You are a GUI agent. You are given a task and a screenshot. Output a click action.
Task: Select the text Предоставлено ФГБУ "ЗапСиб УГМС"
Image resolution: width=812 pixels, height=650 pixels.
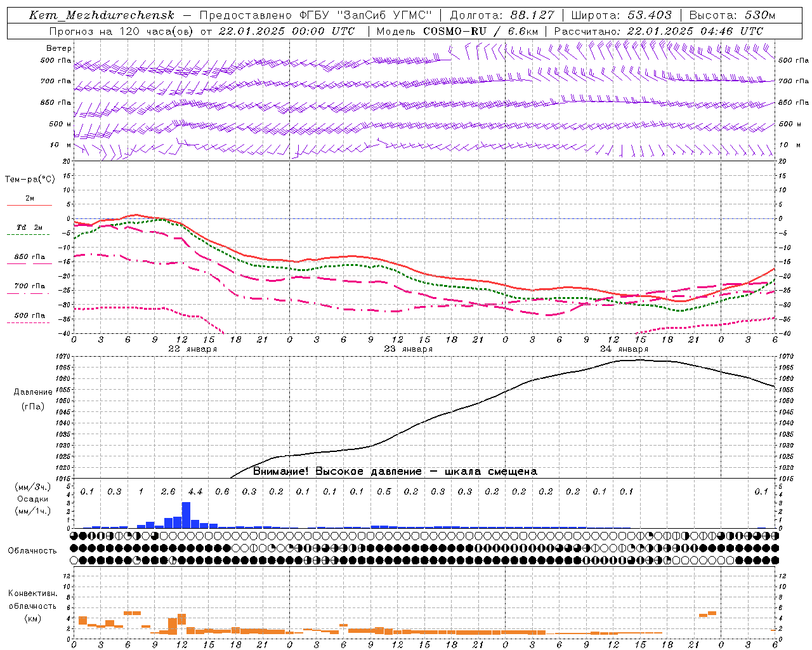315,15
